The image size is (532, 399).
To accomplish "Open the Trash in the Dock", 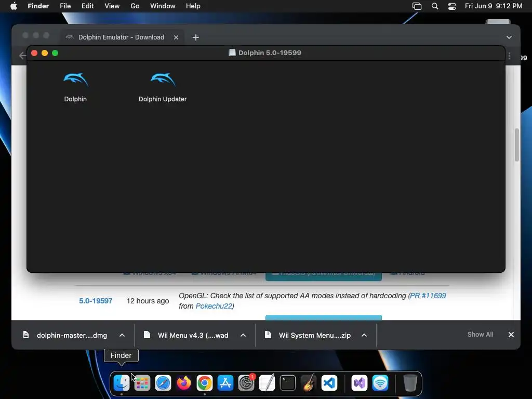I will point(410,383).
